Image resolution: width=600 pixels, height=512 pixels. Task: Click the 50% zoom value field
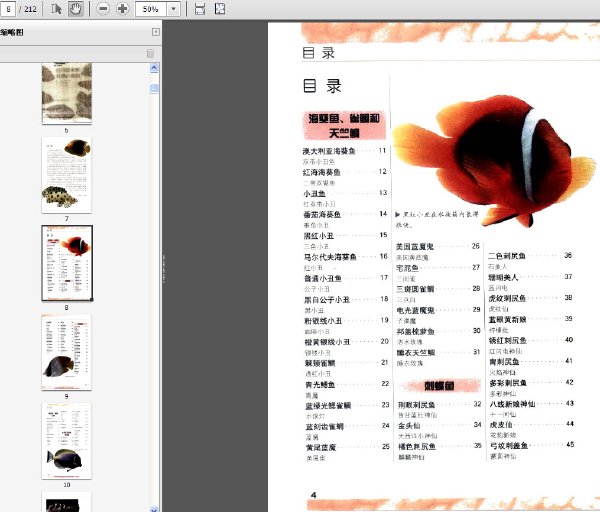pyautogui.click(x=151, y=9)
